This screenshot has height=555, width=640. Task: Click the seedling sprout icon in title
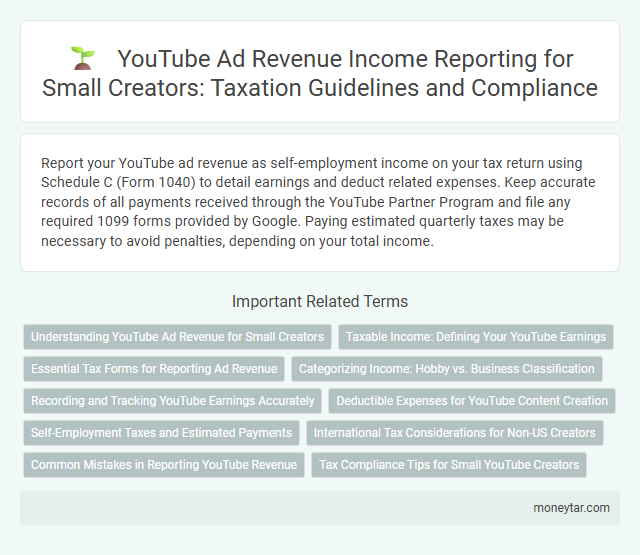[x=82, y=58]
